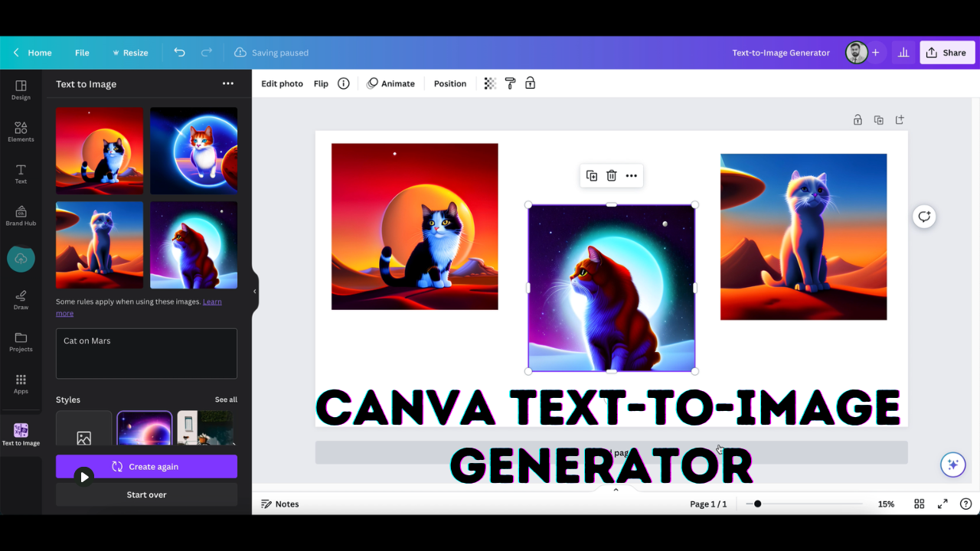The image size is (980, 551).
Task: Open the user profile avatar
Action: (856, 52)
